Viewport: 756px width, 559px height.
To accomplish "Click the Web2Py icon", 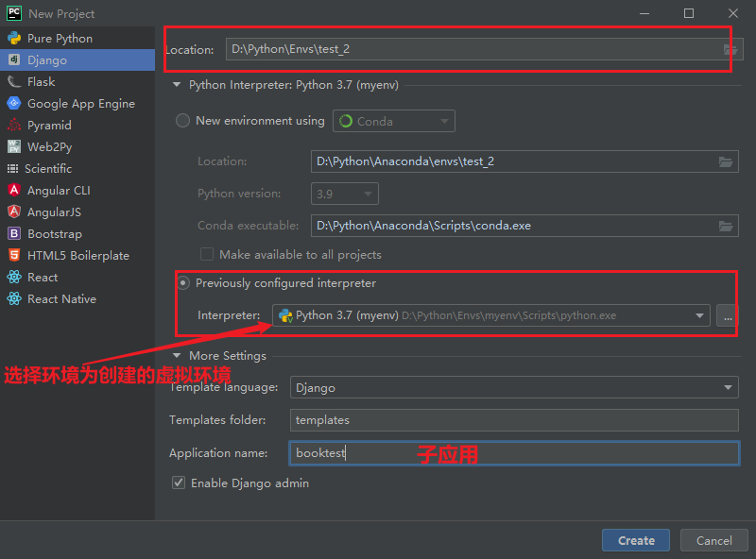I will pyautogui.click(x=14, y=146).
